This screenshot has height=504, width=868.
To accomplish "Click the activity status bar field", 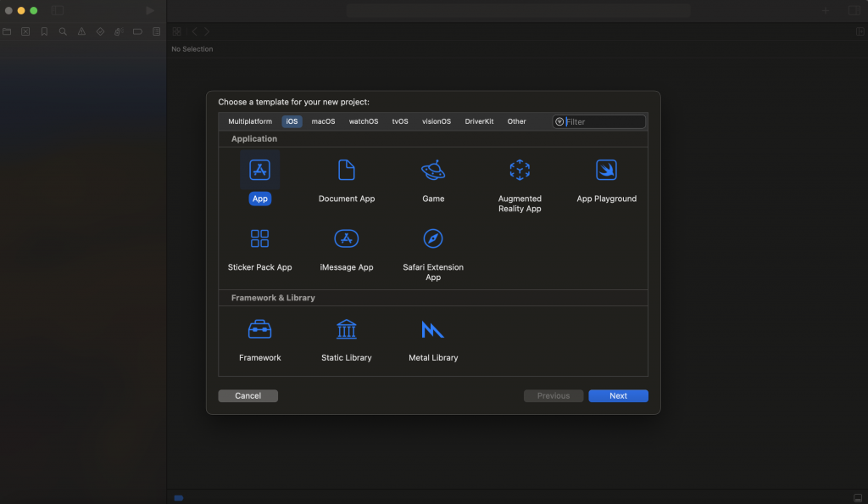I will (x=518, y=10).
